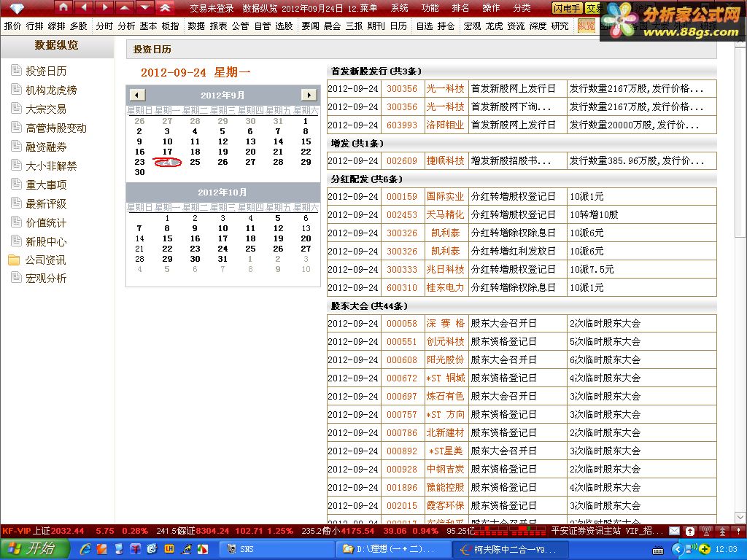Click the Windows 开始 start button

pyautogui.click(x=35, y=548)
